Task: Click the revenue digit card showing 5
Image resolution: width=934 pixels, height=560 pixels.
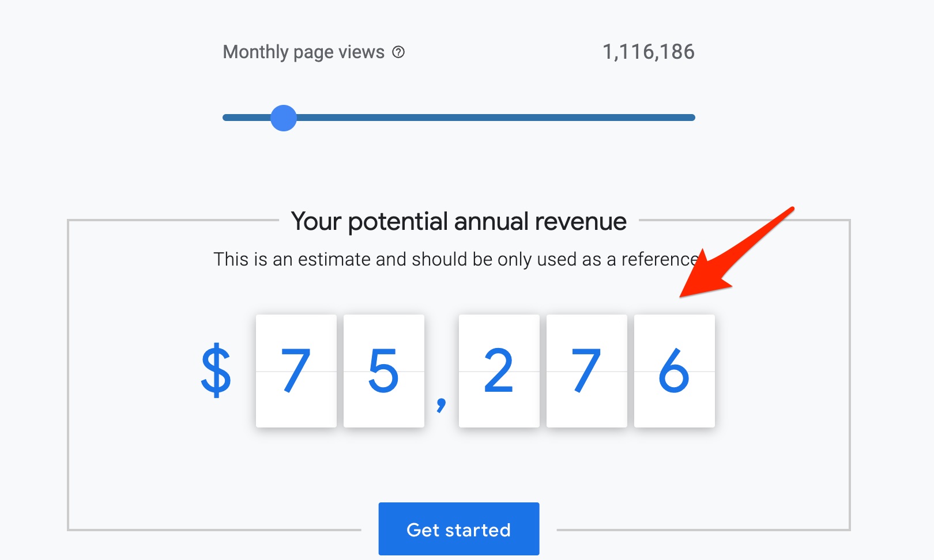Action: click(384, 371)
